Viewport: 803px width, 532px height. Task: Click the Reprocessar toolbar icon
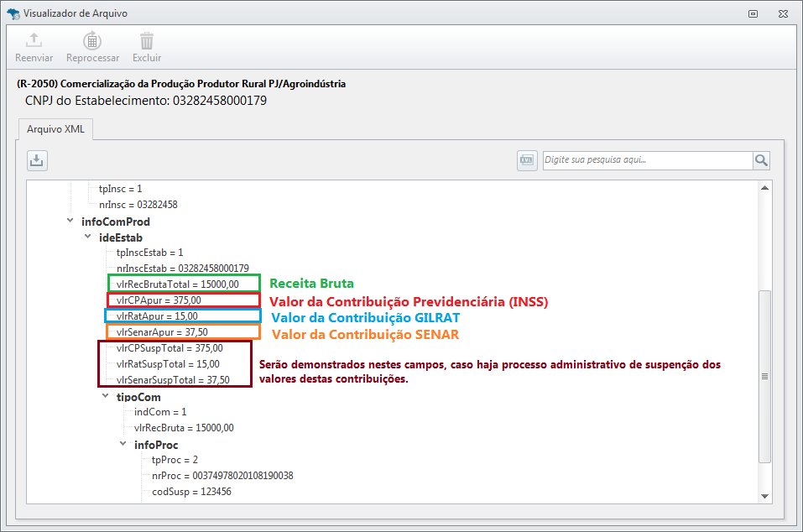point(92,41)
